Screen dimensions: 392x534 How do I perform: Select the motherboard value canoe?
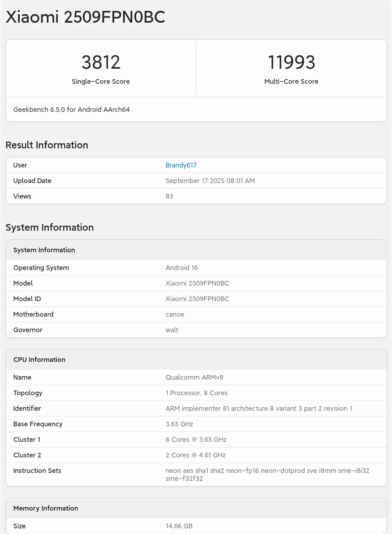[175, 314]
